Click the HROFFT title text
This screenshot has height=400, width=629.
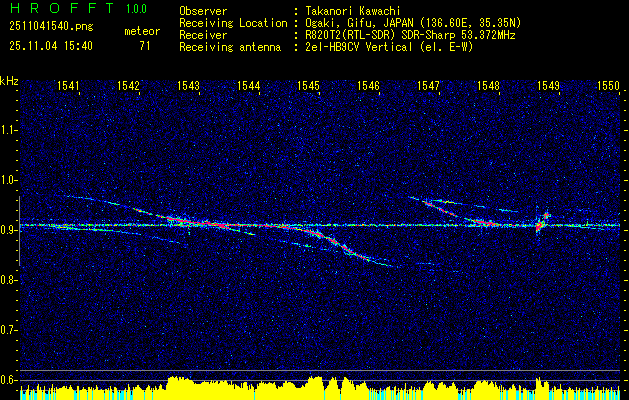click(x=63, y=8)
